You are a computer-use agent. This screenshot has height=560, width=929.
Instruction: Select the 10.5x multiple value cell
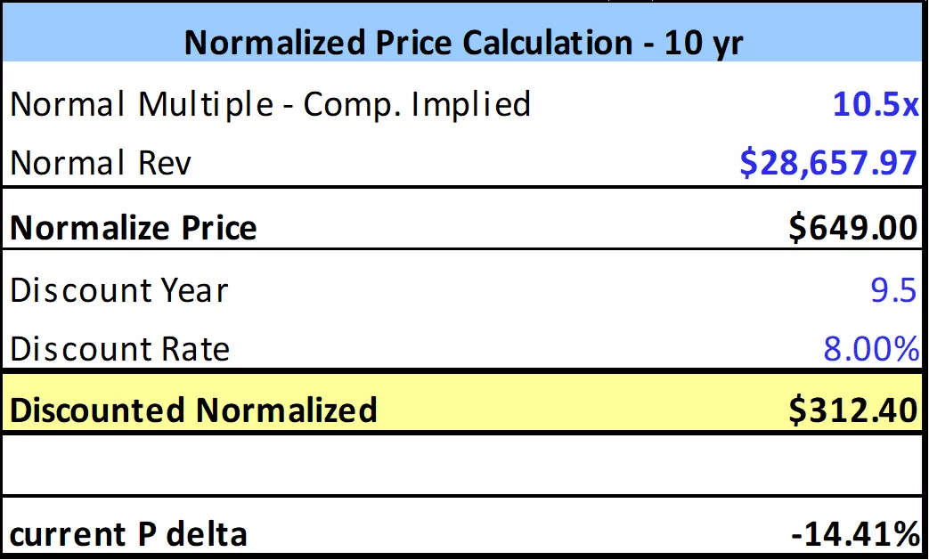pyautogui.click(x=875, y=105)
